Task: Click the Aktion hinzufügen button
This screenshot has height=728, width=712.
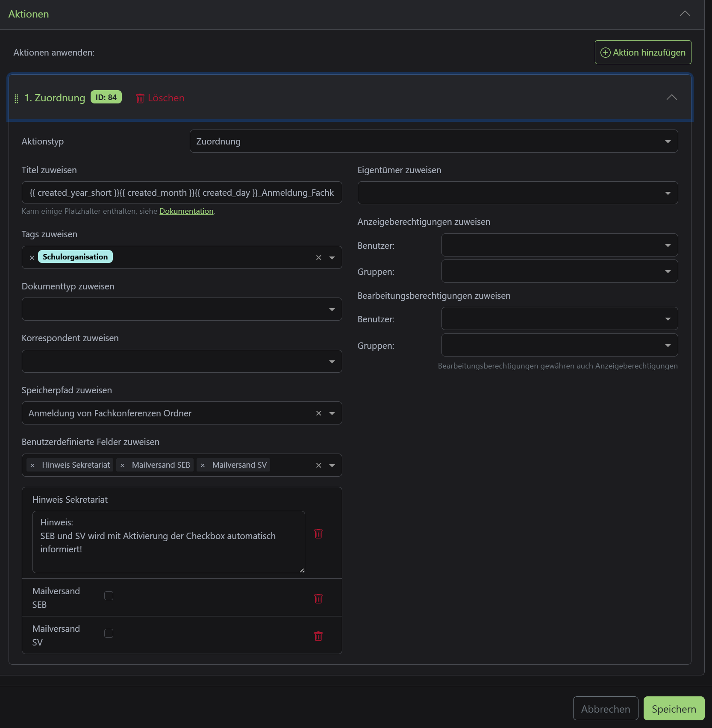Action: pos(643,52)
